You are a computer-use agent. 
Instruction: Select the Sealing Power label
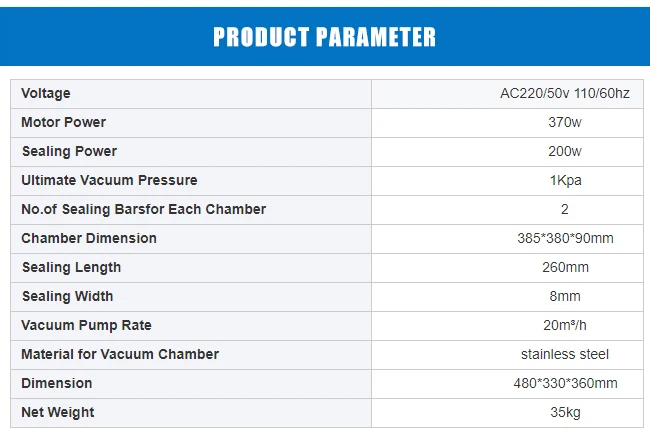(x=69, y=151)
